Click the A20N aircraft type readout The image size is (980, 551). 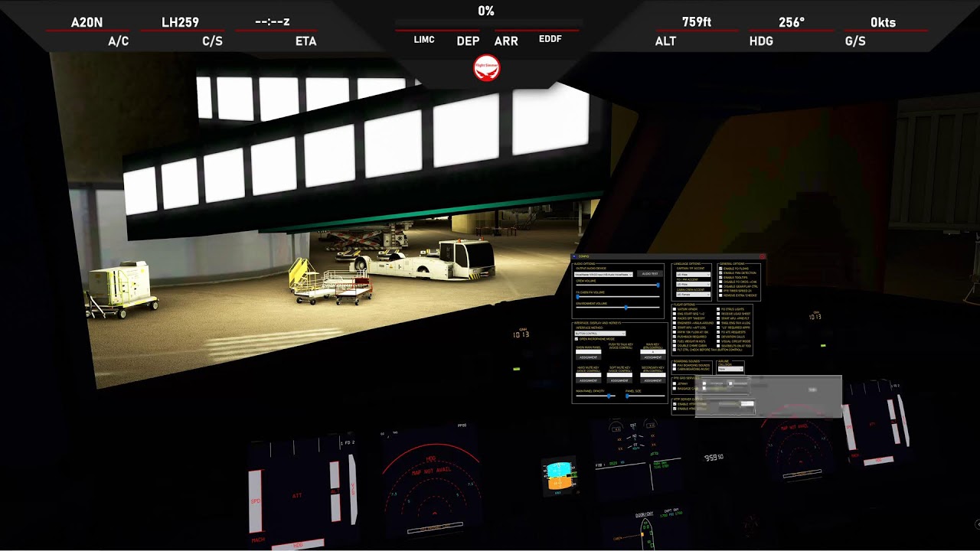coord(87,22)
